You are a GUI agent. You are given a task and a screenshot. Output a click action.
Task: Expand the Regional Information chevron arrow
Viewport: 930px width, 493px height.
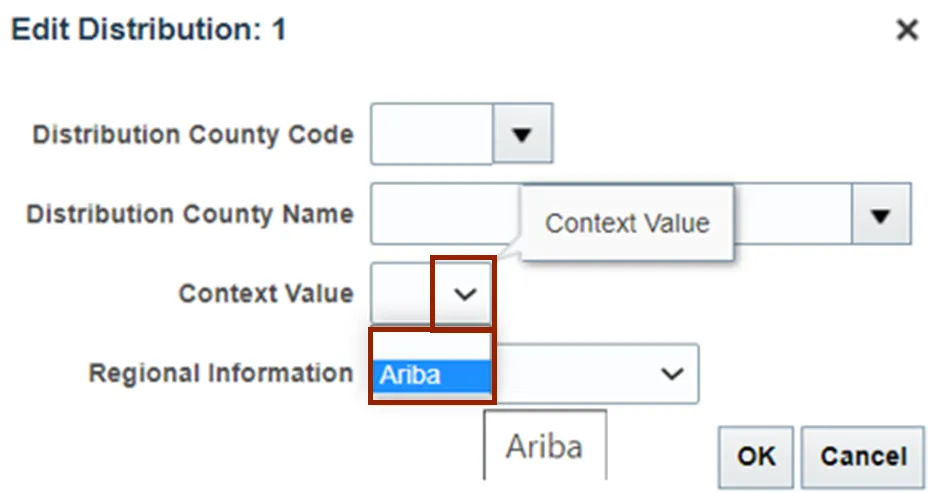point(672,373)
